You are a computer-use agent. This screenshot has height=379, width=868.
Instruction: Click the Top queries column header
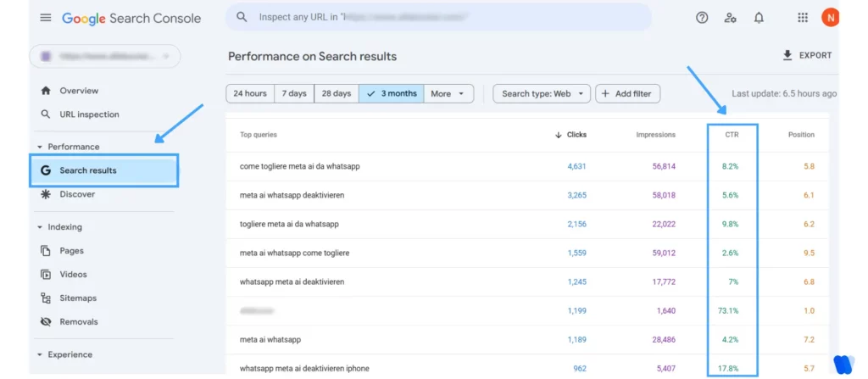[x=259, y=135]
